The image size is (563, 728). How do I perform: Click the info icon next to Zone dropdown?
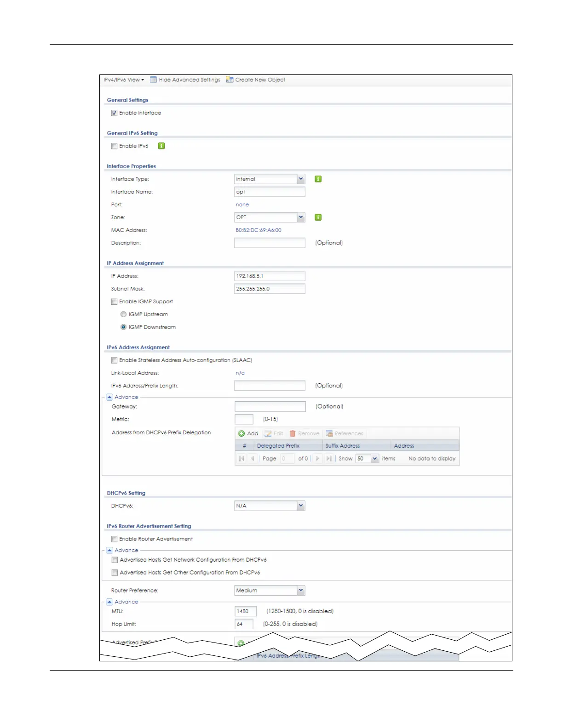coord(318,217)
